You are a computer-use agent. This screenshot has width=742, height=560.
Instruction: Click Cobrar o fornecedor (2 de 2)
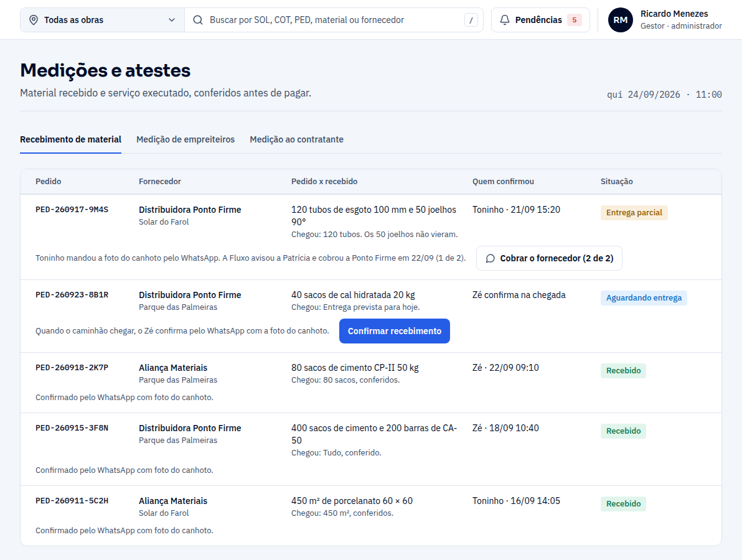[x=549, y=258]
